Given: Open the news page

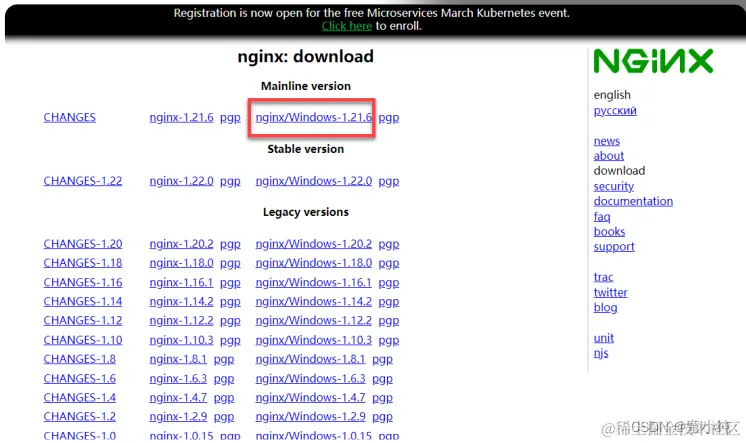Looking at the screenshot, I should pos(607,141).
